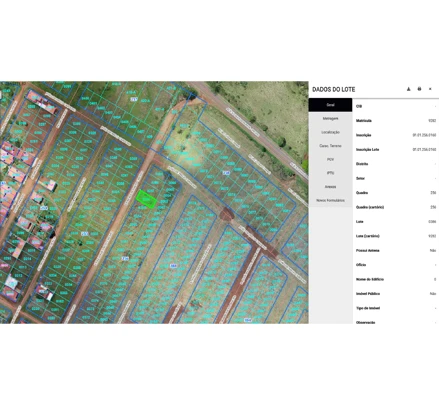Click the Possui Antena field row
439x405 pixels.
point(396,250)
